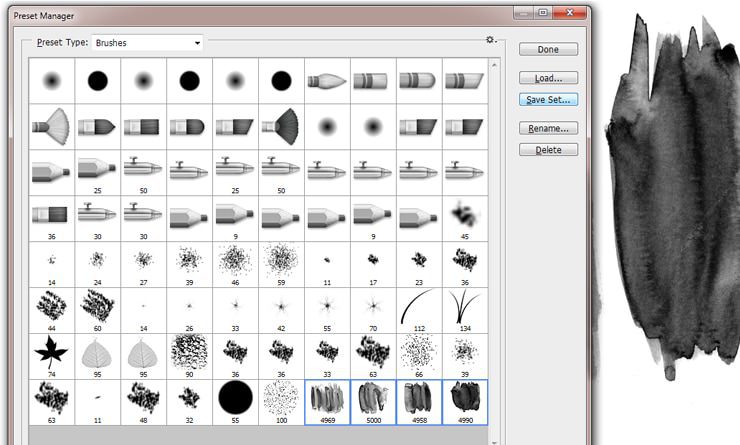
Task: Select the blurry smudge brush 45
Action: point(464,219)
